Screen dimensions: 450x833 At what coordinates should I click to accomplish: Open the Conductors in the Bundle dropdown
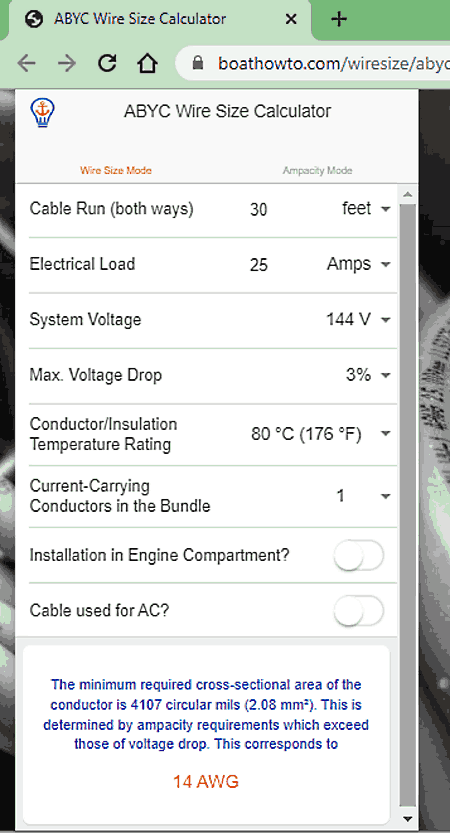[363, 496]
